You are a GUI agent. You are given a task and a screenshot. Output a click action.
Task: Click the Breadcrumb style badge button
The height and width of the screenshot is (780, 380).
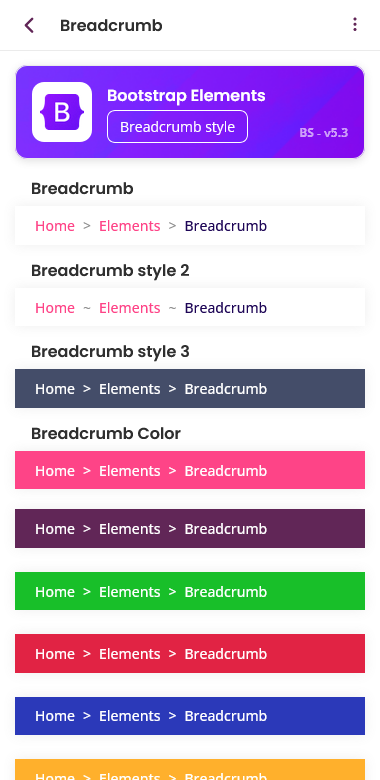pyautogui.click(x=178, y=127)
